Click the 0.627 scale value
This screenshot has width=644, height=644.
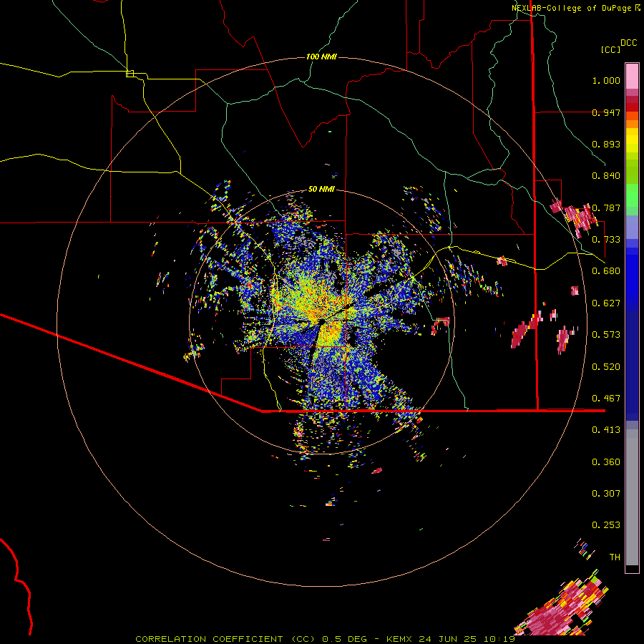[606, 303]
